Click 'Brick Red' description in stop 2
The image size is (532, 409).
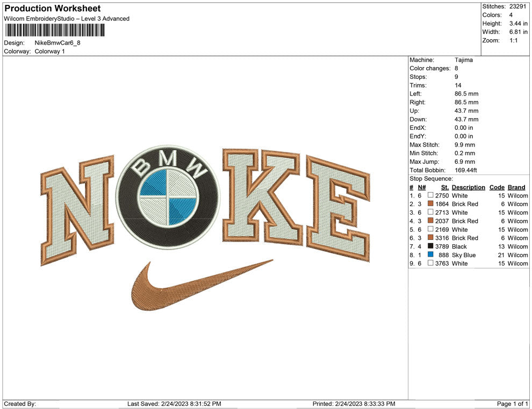465,204
